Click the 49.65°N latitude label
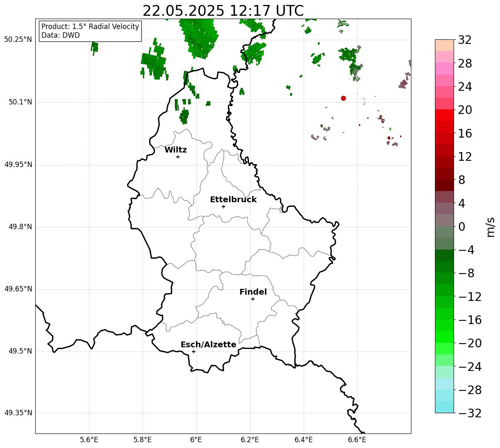The height and width of the screenshot is (448, 500). [18, 289]
